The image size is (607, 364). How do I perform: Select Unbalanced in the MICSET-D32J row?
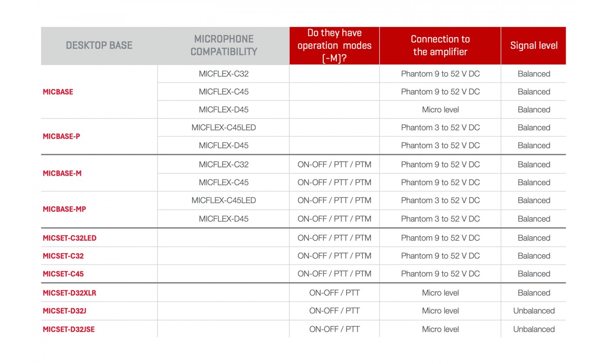point(534,311)
